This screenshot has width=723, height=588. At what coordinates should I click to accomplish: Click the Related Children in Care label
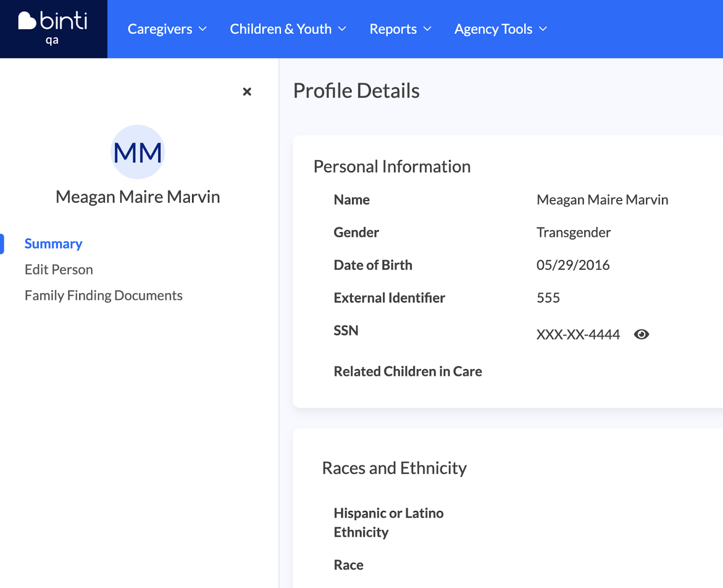408,371
